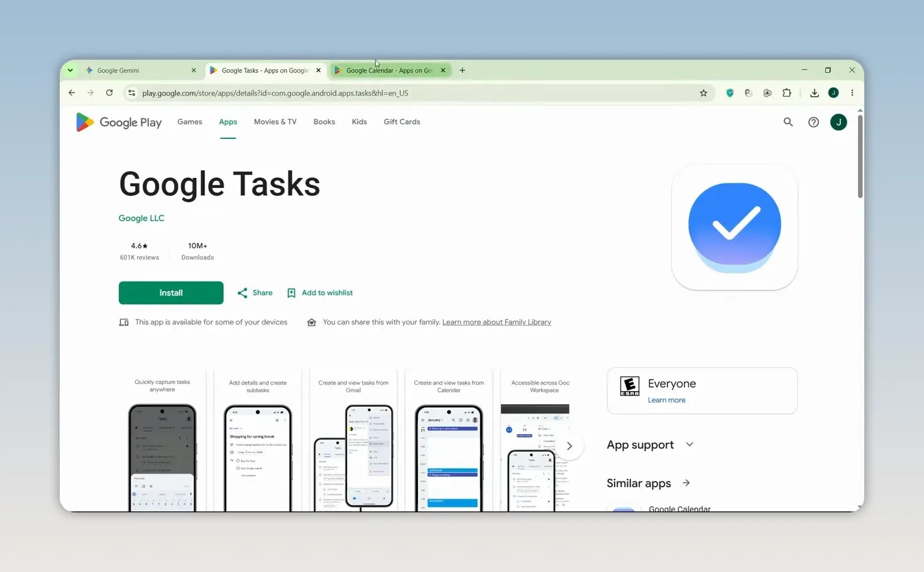The width and height of the screenshot is (924, 572).
Task: Bookmark this page with the star icon
Action: [x=703, y=93]
